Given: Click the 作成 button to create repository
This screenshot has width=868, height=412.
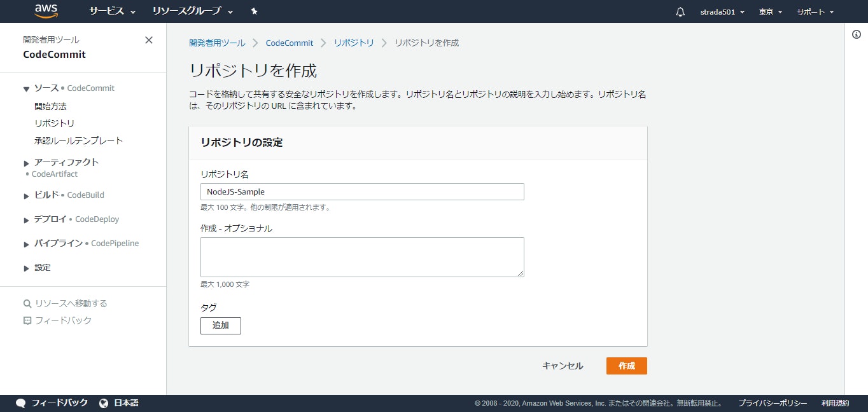Looking at the screenshot, I should [626, 366].
